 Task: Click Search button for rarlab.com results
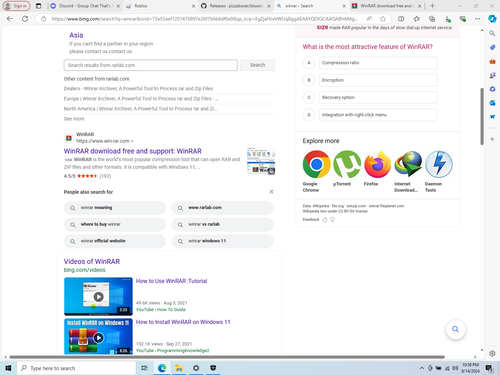(257, 65)
